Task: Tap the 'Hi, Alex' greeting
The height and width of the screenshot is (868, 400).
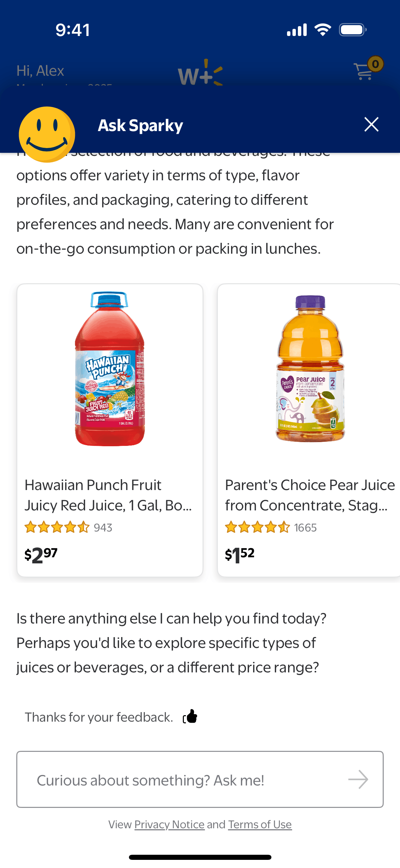Action: tap(40, 71)
